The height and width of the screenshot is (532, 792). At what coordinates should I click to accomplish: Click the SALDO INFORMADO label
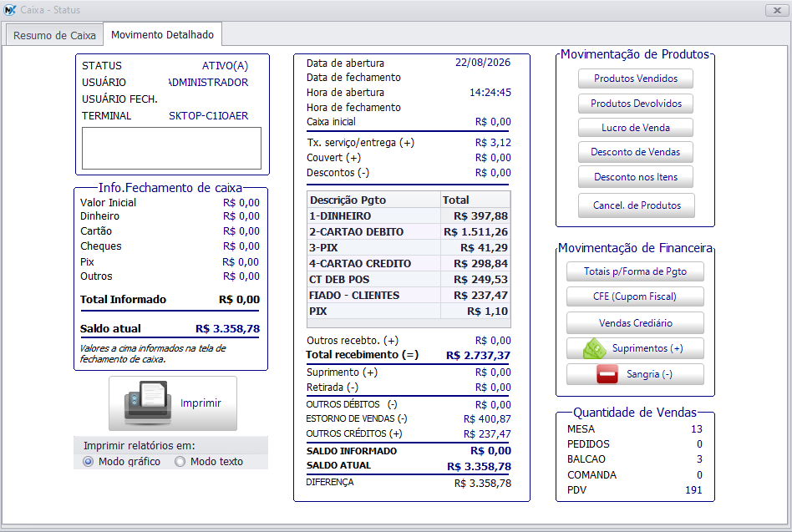(x=351, y=451)
